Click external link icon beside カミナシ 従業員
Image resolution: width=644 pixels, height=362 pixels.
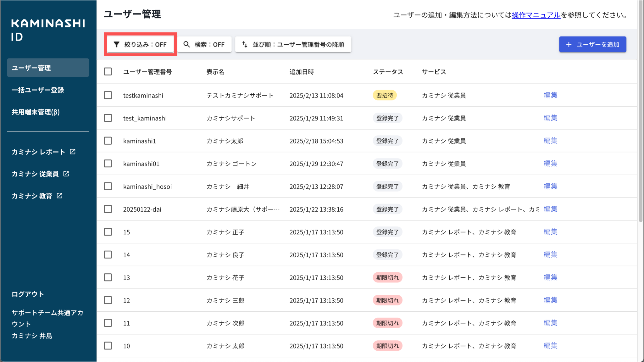pos(66,174)
